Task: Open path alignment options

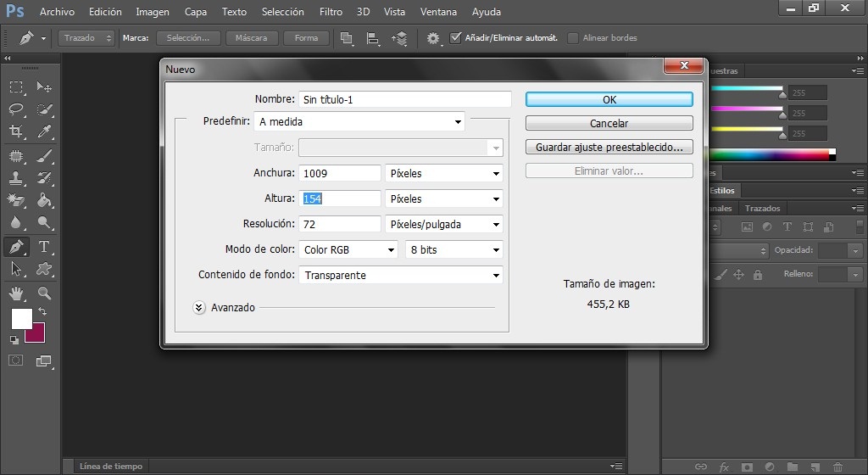Action: [373, 38]
